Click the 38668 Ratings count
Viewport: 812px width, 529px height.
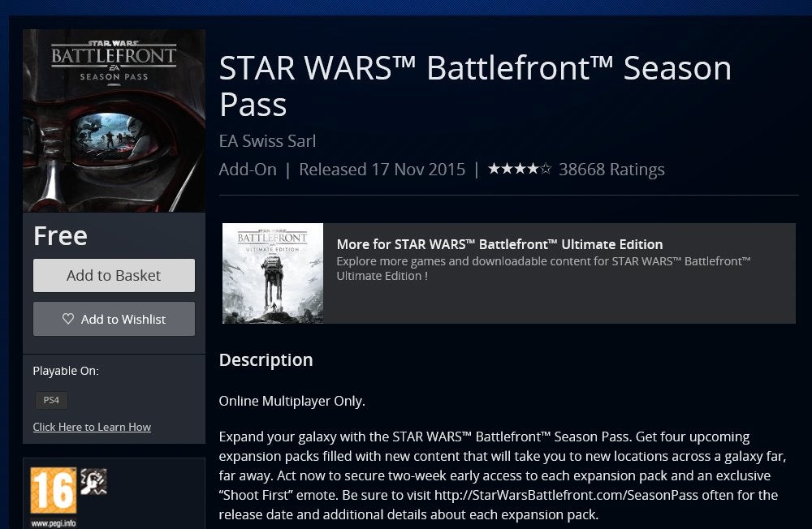611,170
